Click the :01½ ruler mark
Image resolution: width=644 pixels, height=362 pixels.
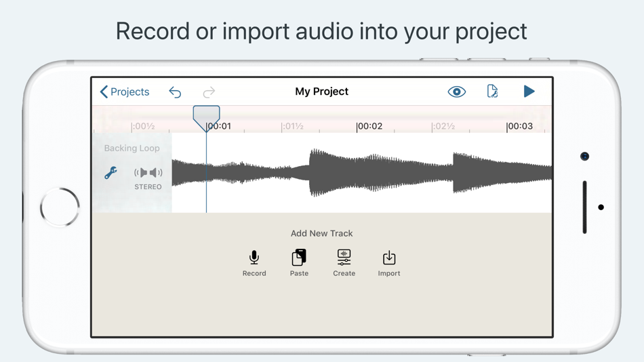pos(292,126)
